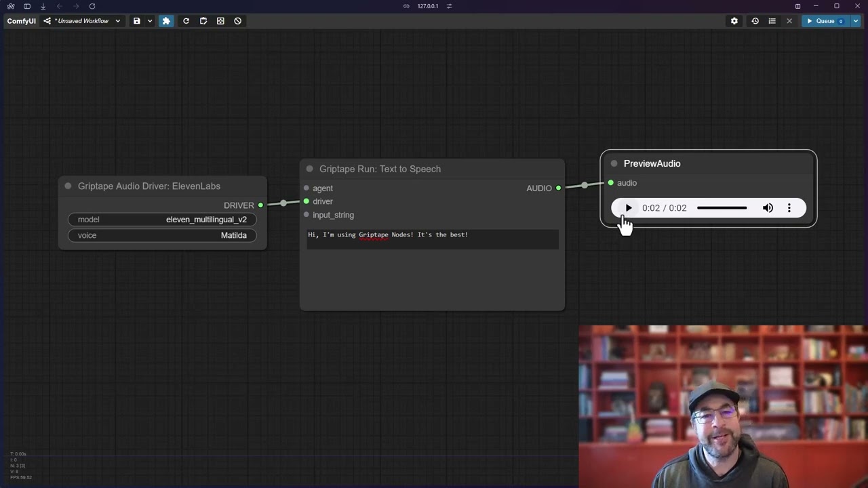Screen dimensions: 868x488
Task: Cancel current run X icon
Action: click(x=789, y=21)
